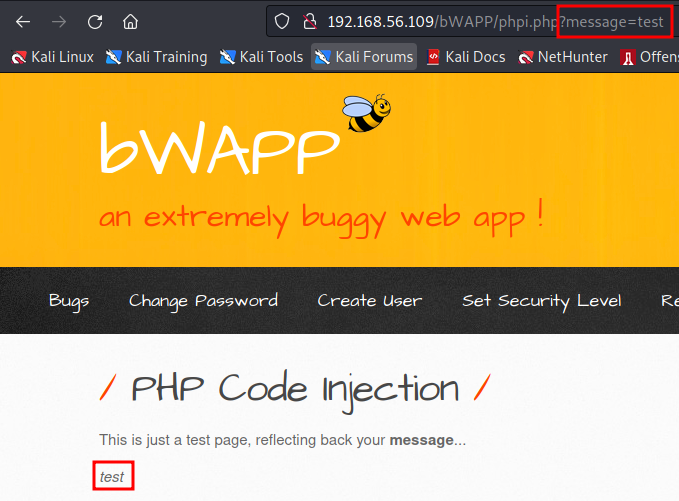Click the Offensive Security bookmark favicon
Image resolution: width=679 pixels, height=501 pixels.
627,57
